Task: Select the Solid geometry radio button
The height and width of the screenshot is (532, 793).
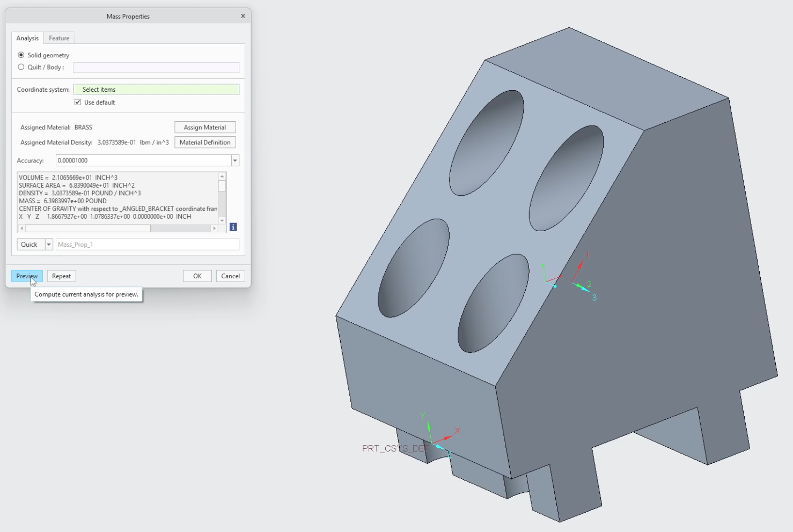Action: 21,55
